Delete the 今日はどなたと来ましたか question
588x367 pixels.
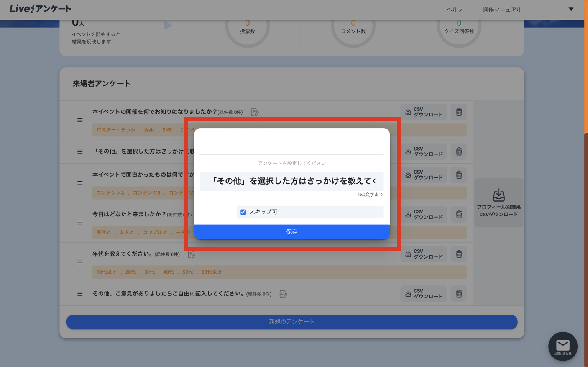458,215
